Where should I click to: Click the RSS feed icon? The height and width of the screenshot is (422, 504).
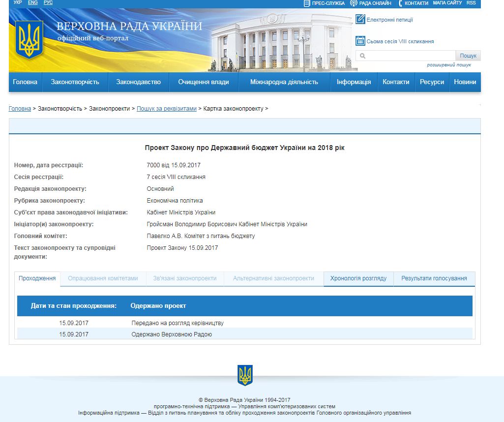click(x=471, y=3)
